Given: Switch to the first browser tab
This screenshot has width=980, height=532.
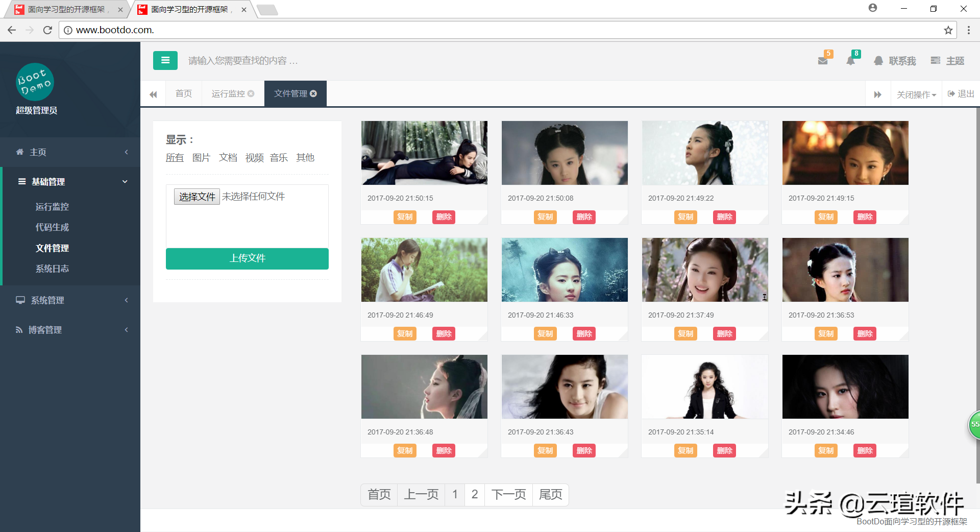Looking at the screenshot, I should pyautogui.click(x=66, y=9).
